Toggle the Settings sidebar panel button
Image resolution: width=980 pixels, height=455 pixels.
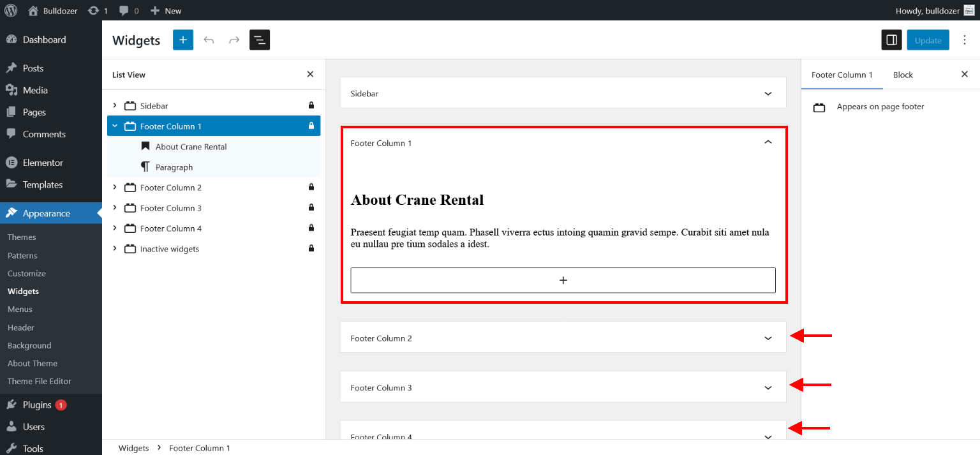[x=891, y=40]
